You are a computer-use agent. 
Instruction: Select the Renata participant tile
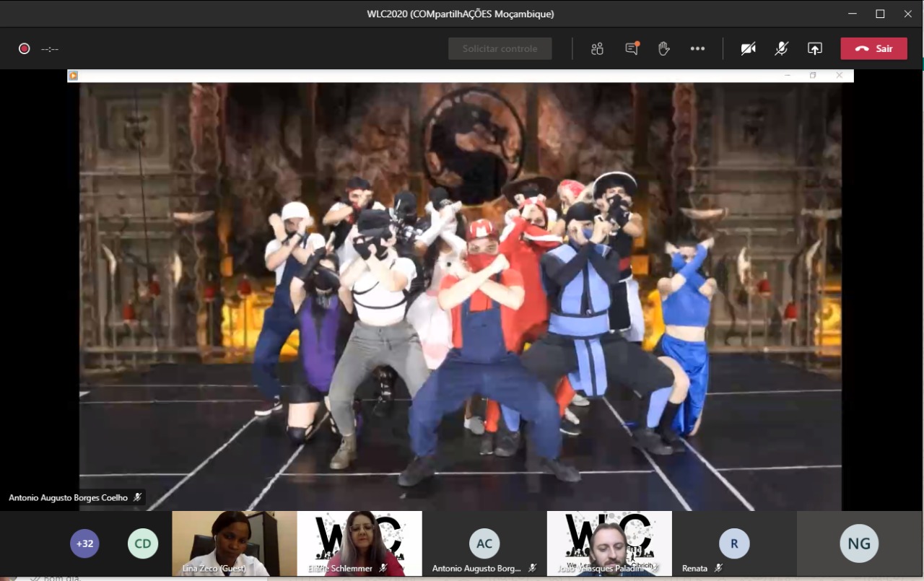[x=734, y=543]
